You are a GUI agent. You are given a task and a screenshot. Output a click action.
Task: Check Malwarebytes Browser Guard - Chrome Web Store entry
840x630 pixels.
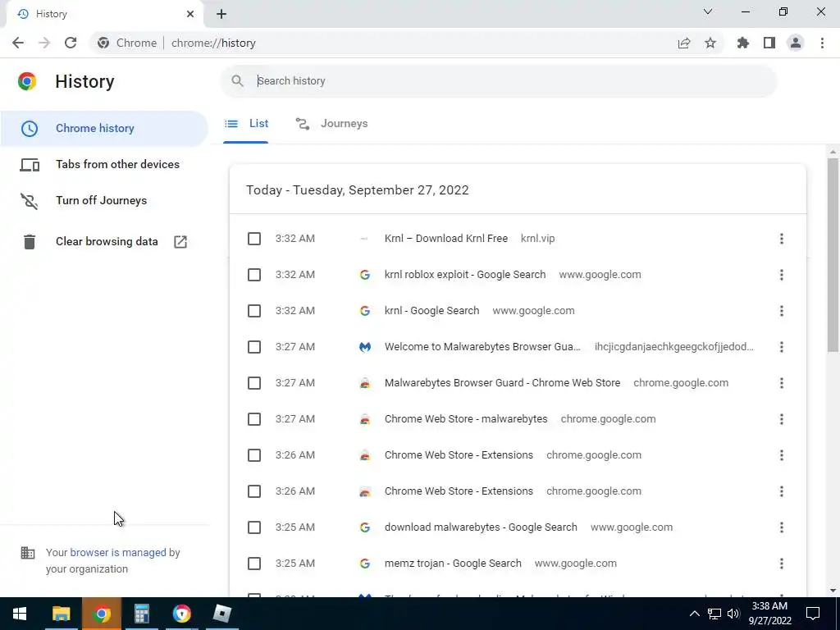coord(254,383)
